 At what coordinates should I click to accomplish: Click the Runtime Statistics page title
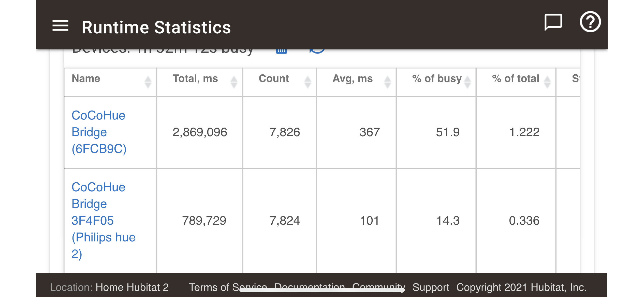(x=156, y=27)
